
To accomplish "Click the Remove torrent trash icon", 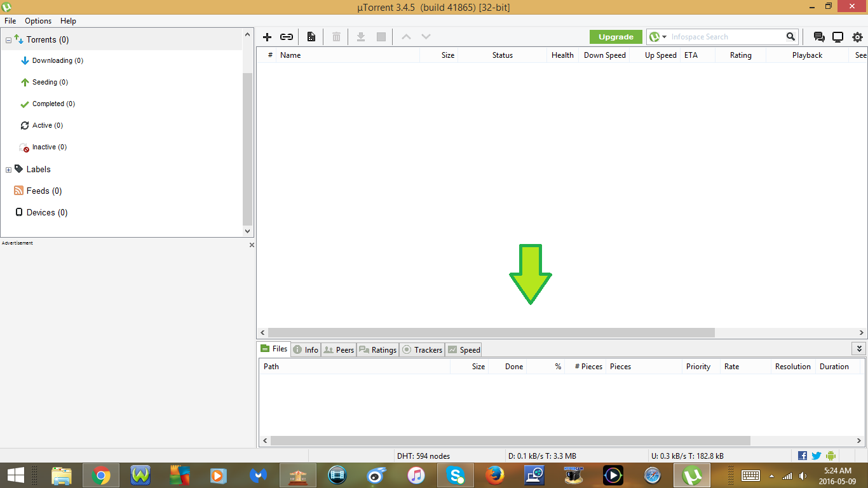I will click(x=336, y=37).
